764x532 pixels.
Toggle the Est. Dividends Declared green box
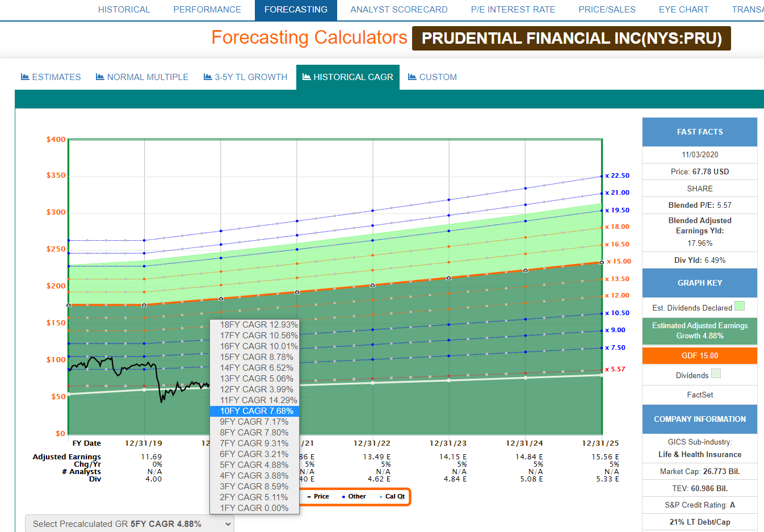coord(740,306)
